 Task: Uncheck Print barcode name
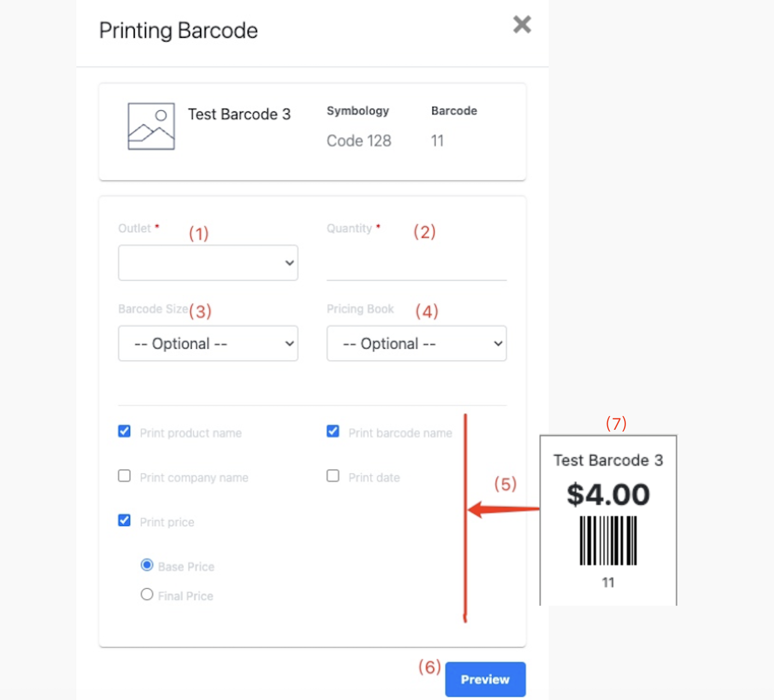(x=333, y=431)
